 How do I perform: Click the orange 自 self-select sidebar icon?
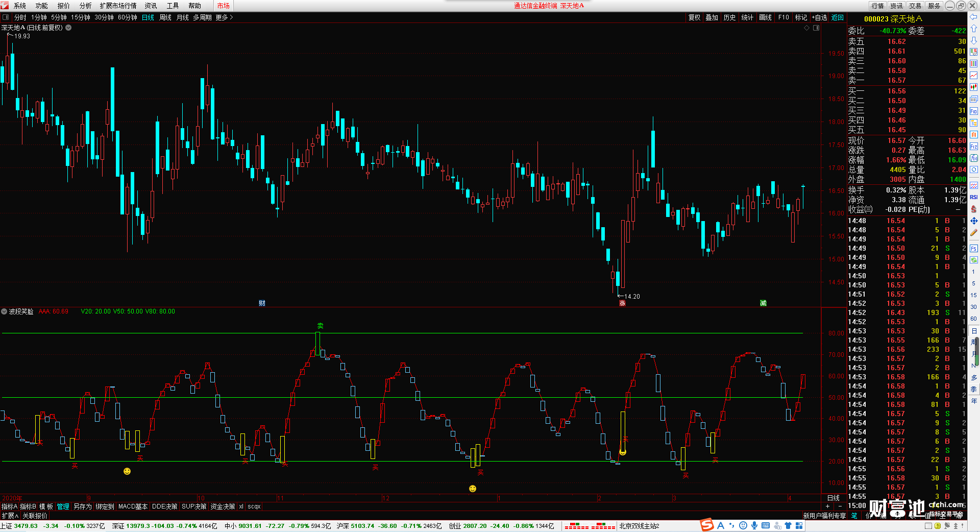pos(974,134)
